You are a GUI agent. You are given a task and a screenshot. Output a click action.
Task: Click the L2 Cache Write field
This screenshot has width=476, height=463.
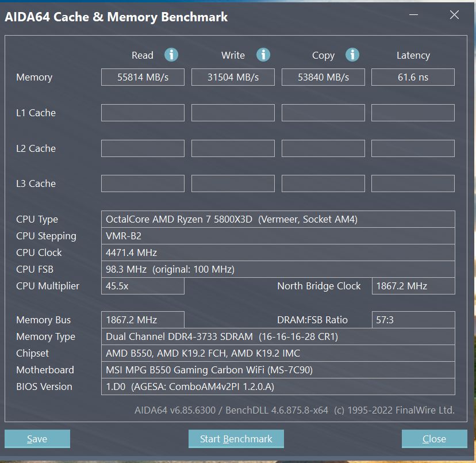[233, 148]
